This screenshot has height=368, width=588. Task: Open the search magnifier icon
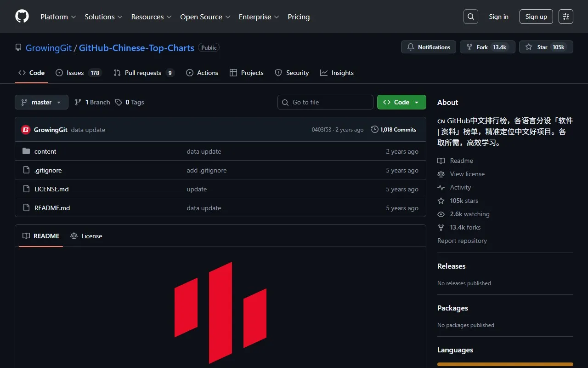470,17
